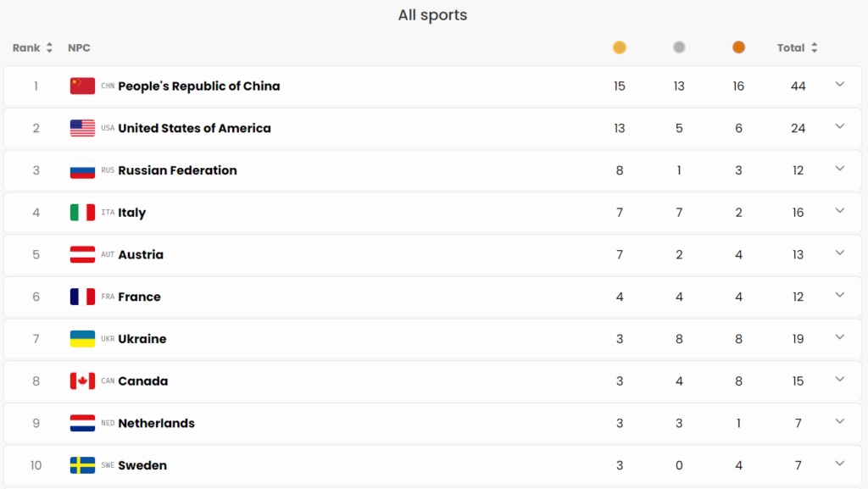The height and width of the screenshot is (489, 868).
Task: Click the Ukraine flag icon
Action: [82, 339]
